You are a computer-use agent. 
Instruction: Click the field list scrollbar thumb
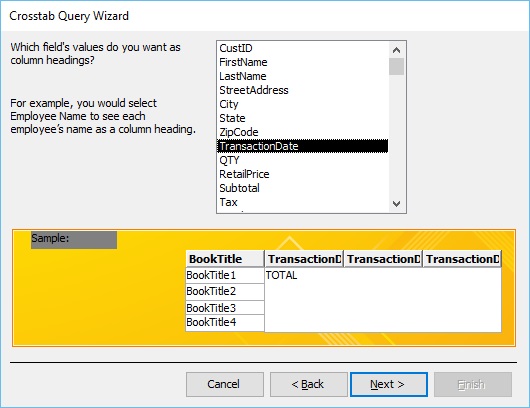pyautogui.click(x=396, y=67)
